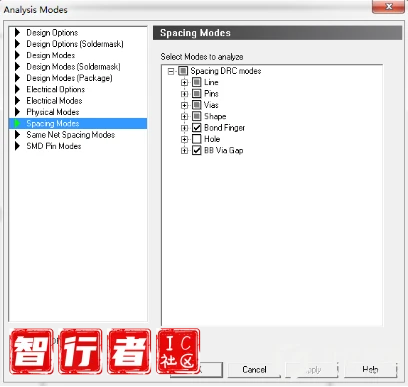
Task: Toggle the Spacing DRC modes checkbox
Action: pos(183,71)
